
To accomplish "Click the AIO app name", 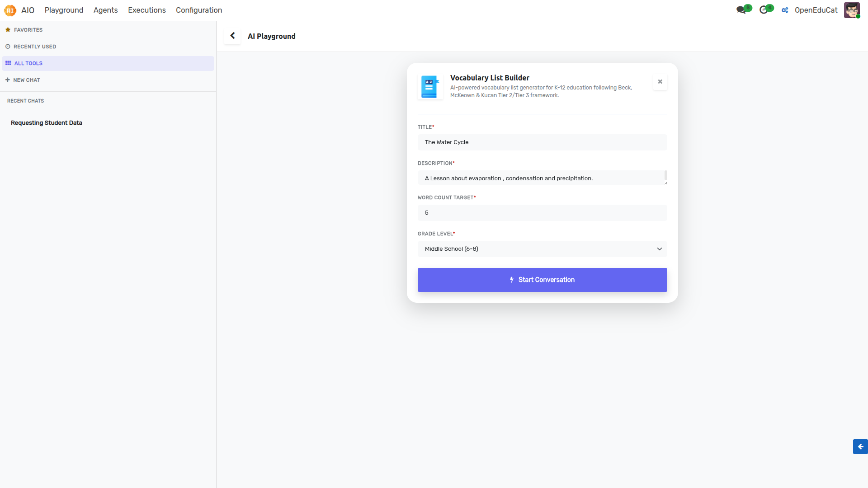I will click(28, 10).
